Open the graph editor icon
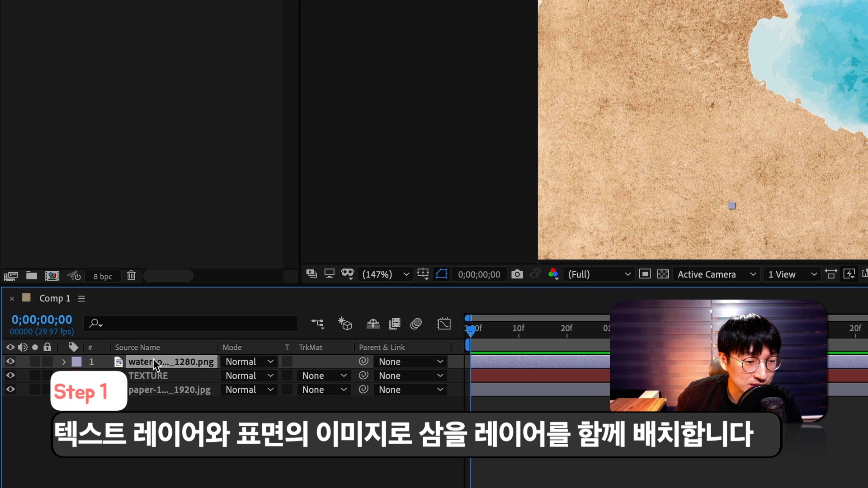The height and width of the screenshot is (488, 868). [444, 324]
